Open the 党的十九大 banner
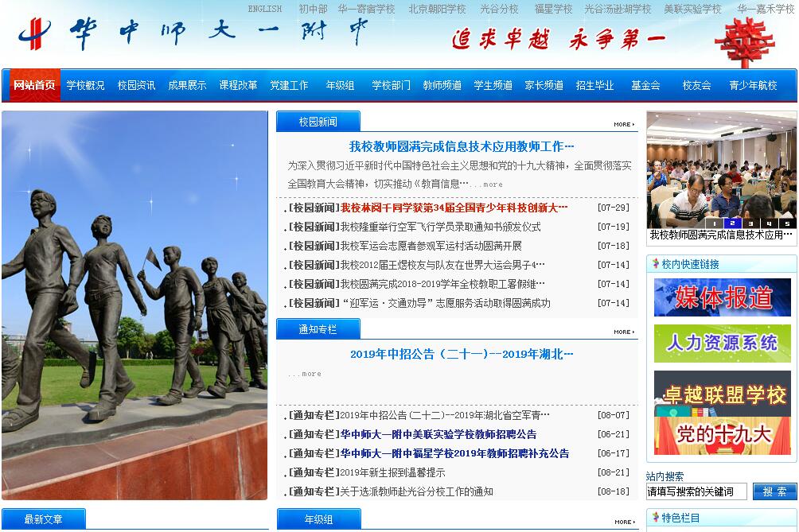 pos(723,435)
